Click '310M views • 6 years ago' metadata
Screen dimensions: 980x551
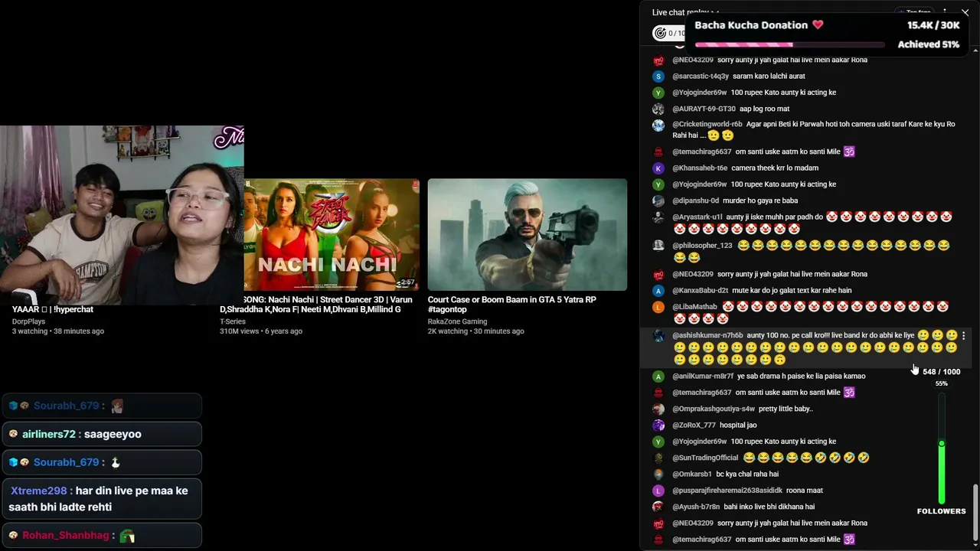[x=261, y=331]
